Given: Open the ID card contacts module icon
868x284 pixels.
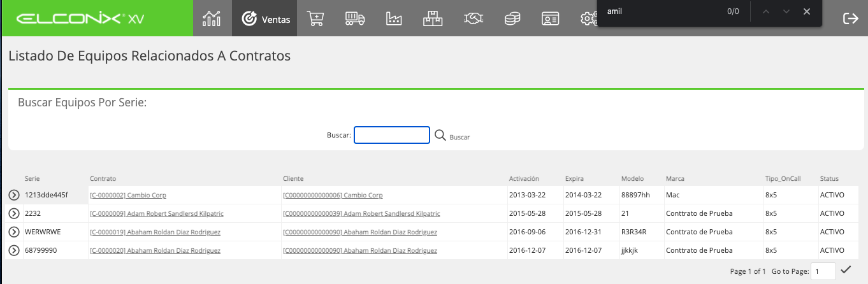Looking at the screenshot, I should [550, 18].
